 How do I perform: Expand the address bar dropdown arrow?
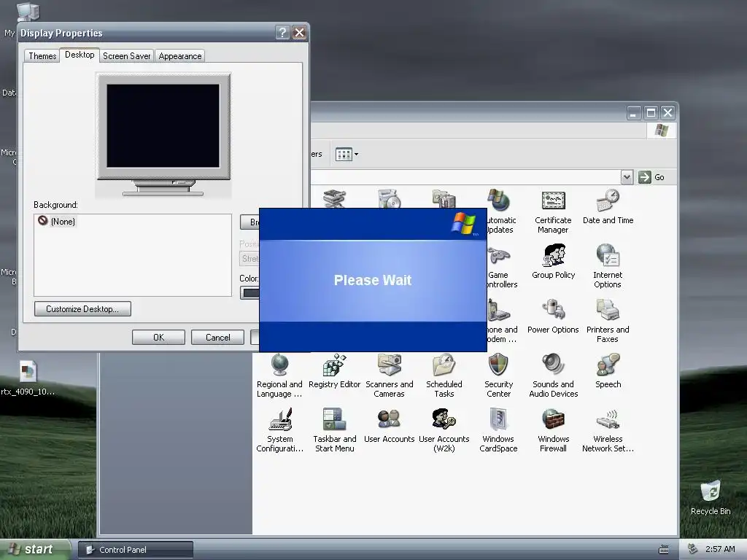(627, 177)
